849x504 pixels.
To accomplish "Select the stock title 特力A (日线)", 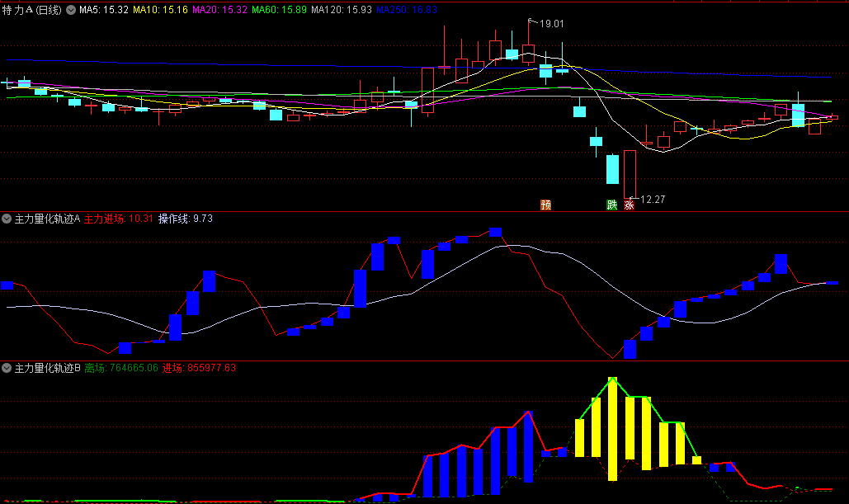I will [32, 10].
